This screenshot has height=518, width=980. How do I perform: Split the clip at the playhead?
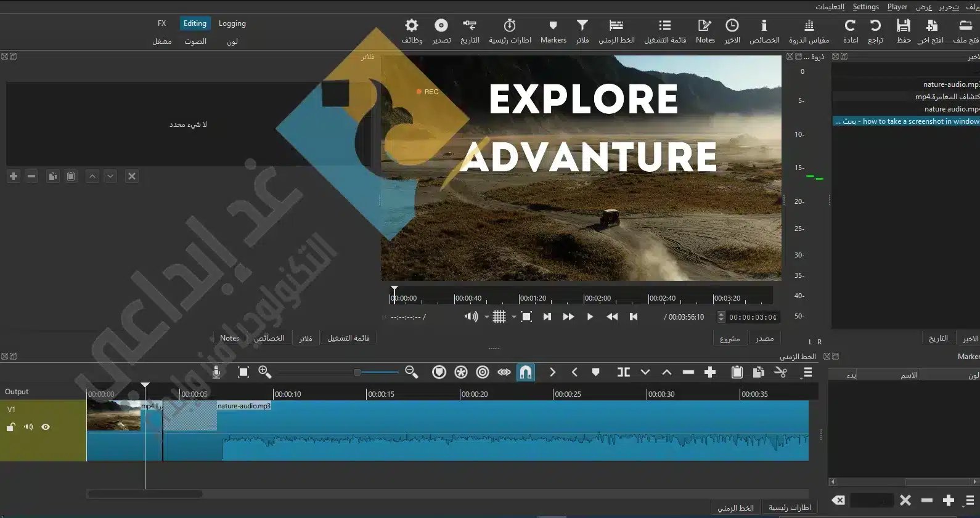click(x=623, y=372)
